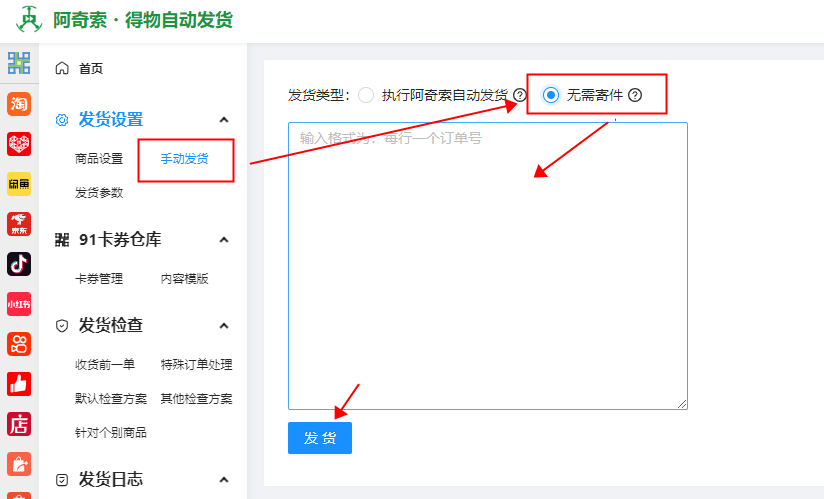Open the 其他检查方案 menu item

[197, 399]
